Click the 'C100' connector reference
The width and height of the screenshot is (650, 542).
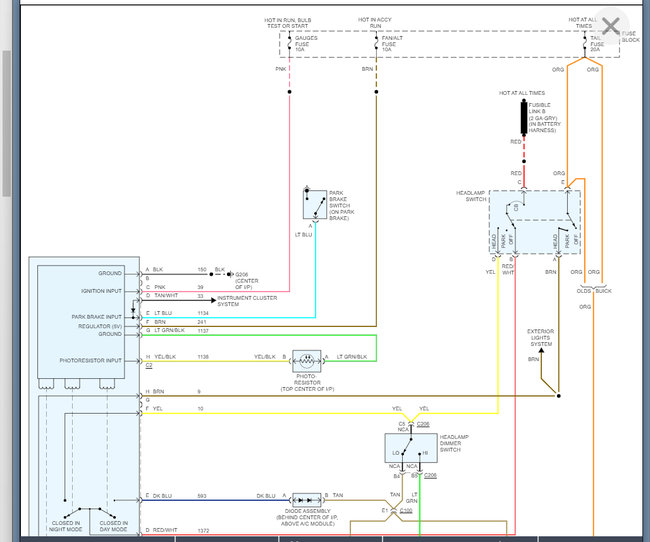click(406, 510)
